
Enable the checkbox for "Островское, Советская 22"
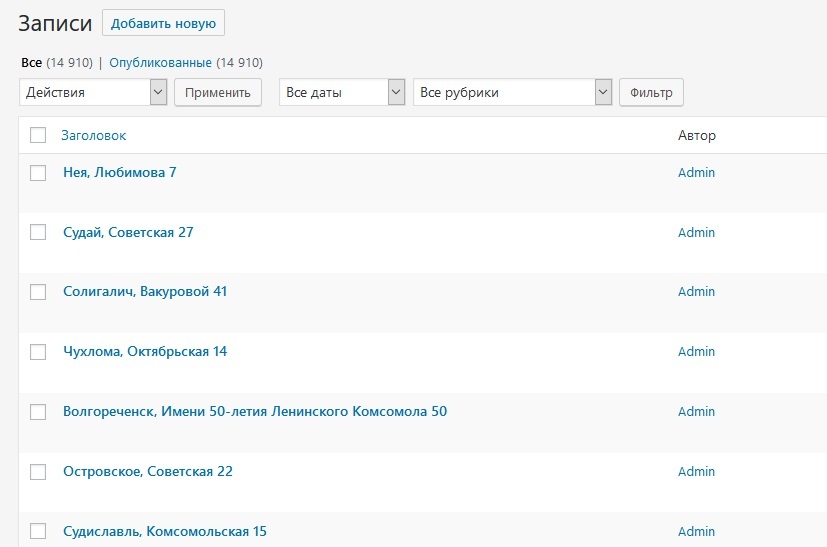click(38, 471)
